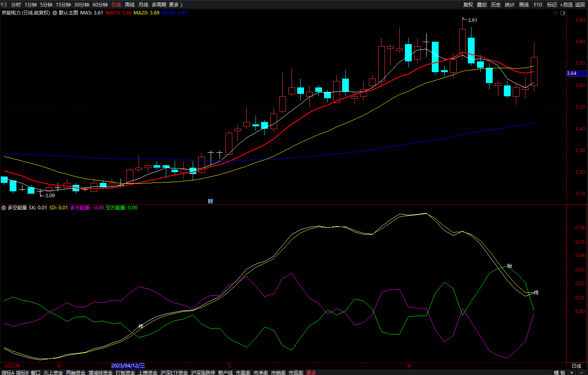Select the 30分钟 period
This screenshot has width=588, height=375.
point(82,5)
